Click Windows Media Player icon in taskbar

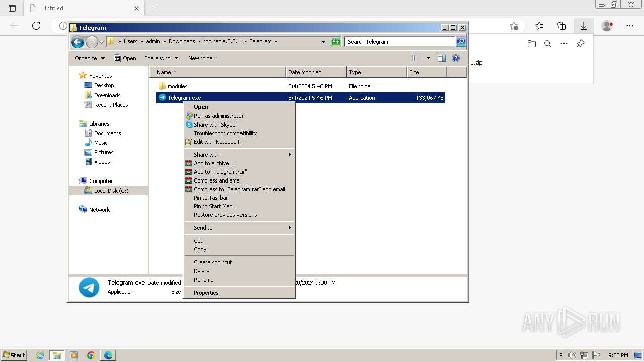coord(74,355)
